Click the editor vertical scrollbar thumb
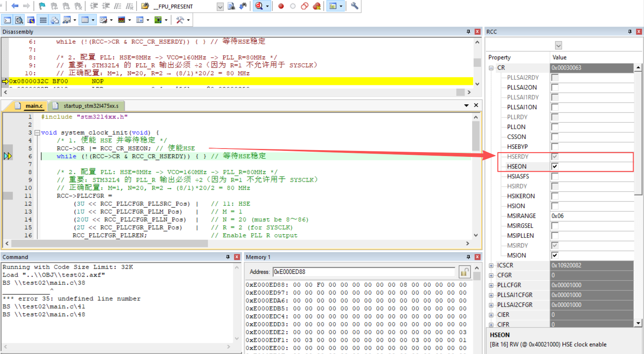644x354 pixels. pyautogui.click(x=476, y=136)
